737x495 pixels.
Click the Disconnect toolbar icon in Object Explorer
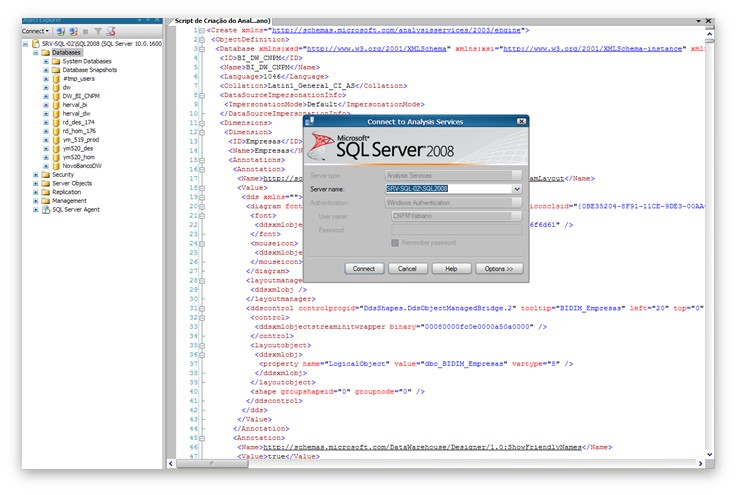(x=73, y=31)
